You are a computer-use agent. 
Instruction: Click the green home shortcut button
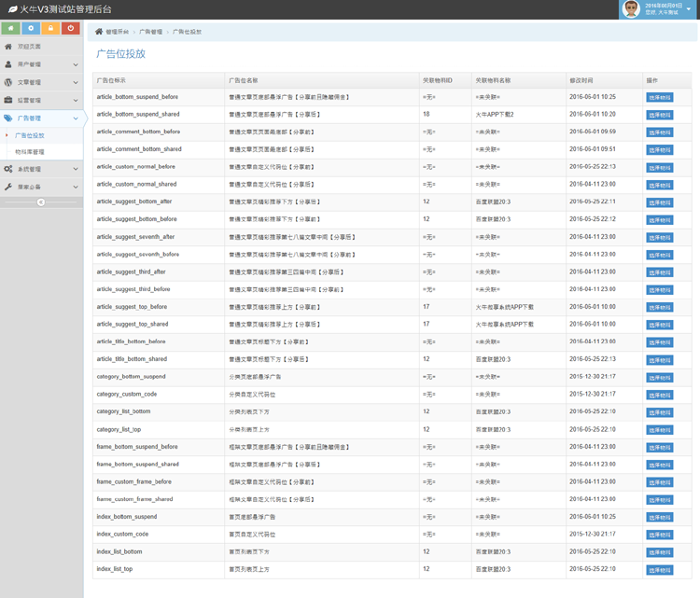[10, 29]
